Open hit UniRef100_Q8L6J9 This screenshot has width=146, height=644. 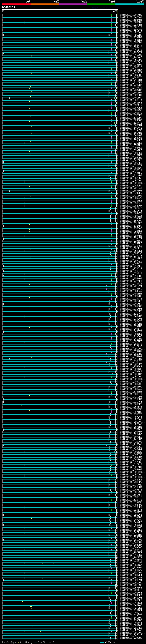point(131,27)
